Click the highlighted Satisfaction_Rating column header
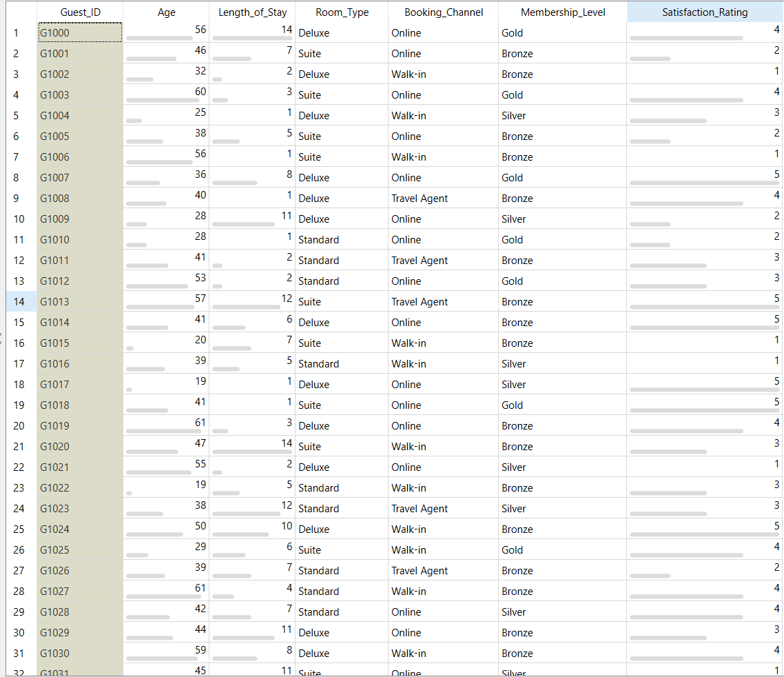 pyautogui.click(x=704, y=12)
